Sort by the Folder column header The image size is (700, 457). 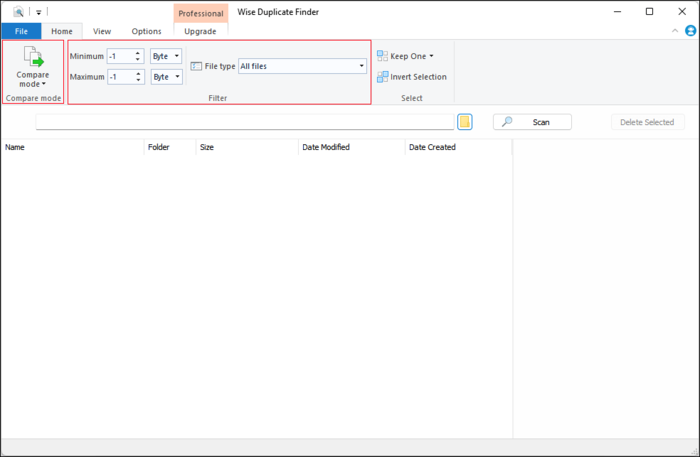[x=170, y=147]
